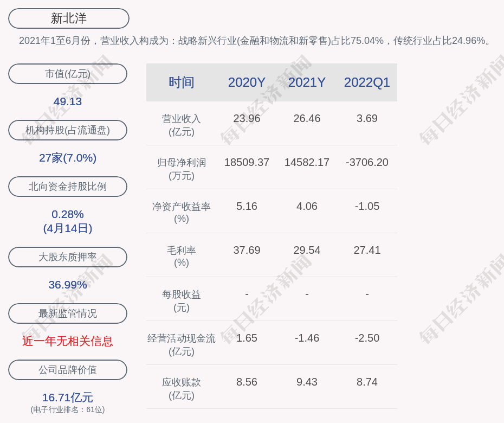504x423 pixels.
Task: Click the 公司品牌价值 pill
Action: tap(68, 370)
